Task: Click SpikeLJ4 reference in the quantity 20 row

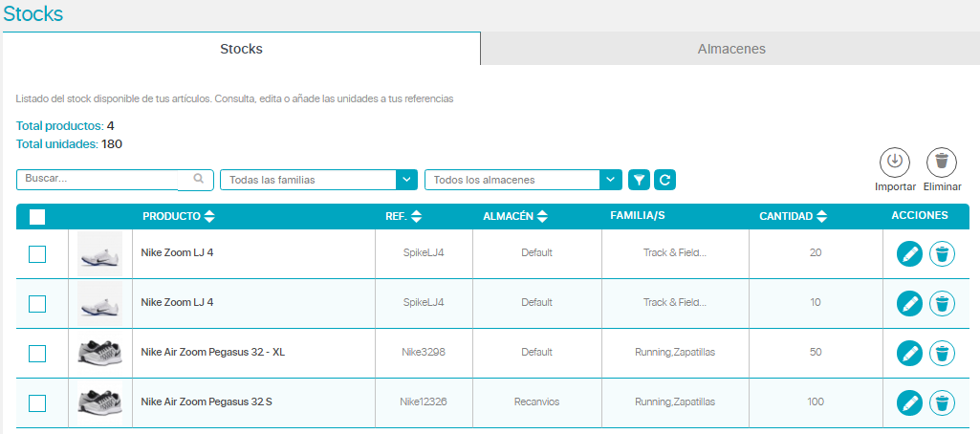Action: tap(424, 253)
